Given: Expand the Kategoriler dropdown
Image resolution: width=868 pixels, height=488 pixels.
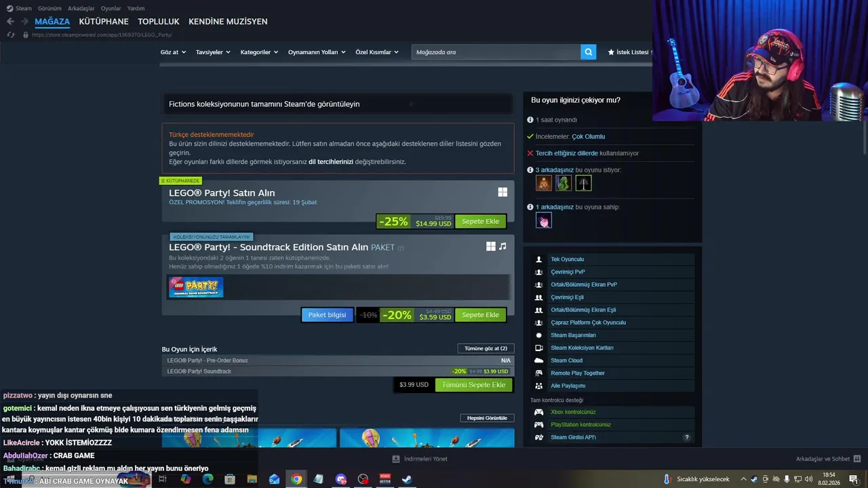Looking at the screenshot, I should pos(259,52).
